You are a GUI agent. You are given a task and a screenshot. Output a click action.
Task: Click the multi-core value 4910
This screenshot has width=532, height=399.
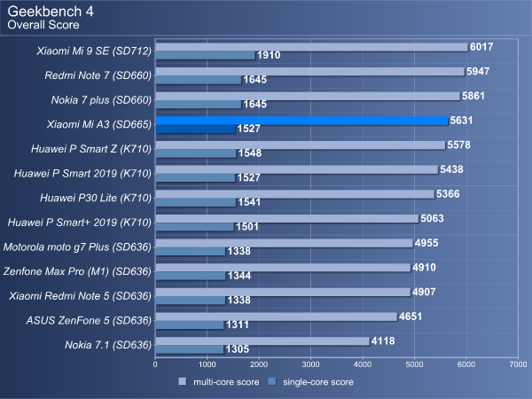pos(424,268)
